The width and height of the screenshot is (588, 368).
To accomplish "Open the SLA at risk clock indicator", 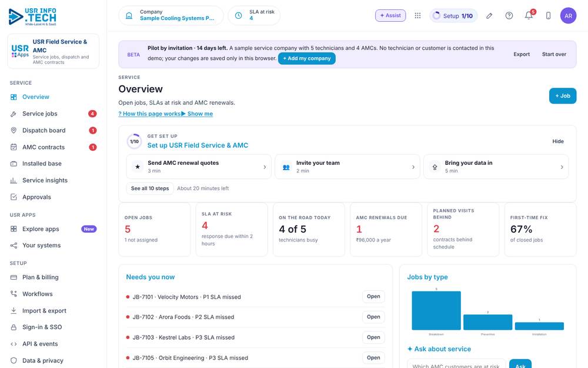I will [254, 15].
